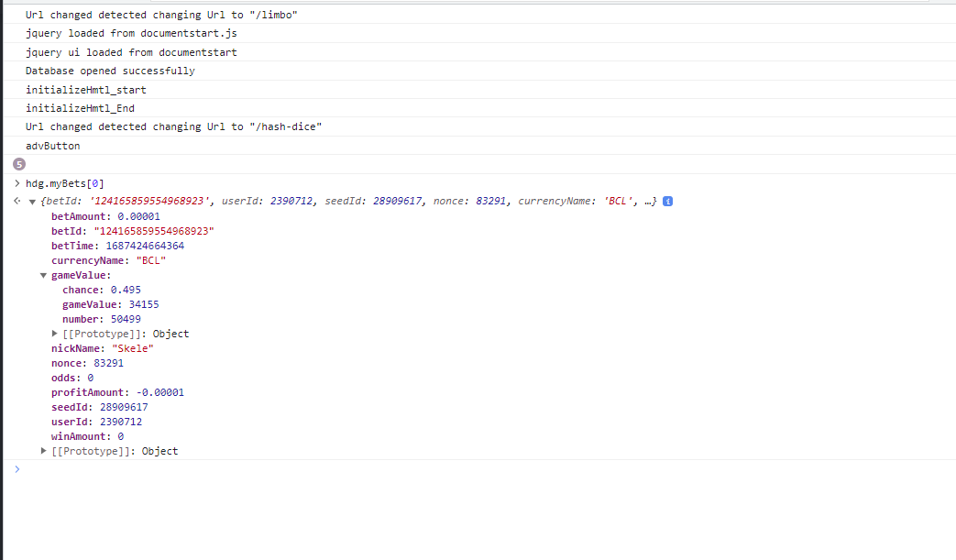Click the "Database opened successfully" log line
Image resolution: width=956 pixels, height=560 pixels.
point(110,71)
